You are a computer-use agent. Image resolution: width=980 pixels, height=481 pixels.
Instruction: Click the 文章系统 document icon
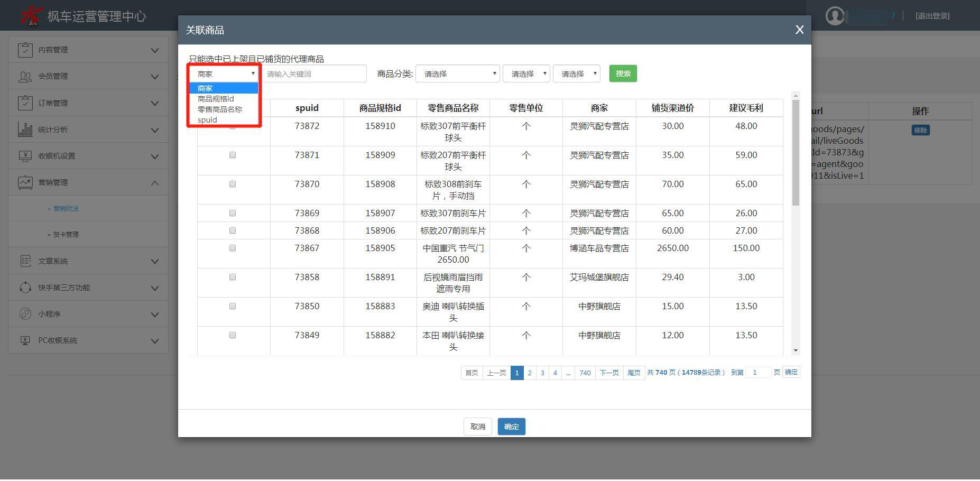click(x=25, y=261)
